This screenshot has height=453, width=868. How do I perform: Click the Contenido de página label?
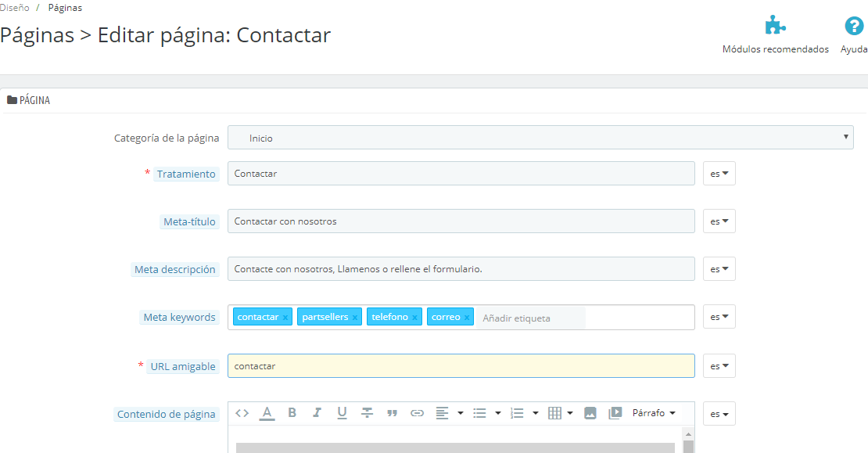166,414
